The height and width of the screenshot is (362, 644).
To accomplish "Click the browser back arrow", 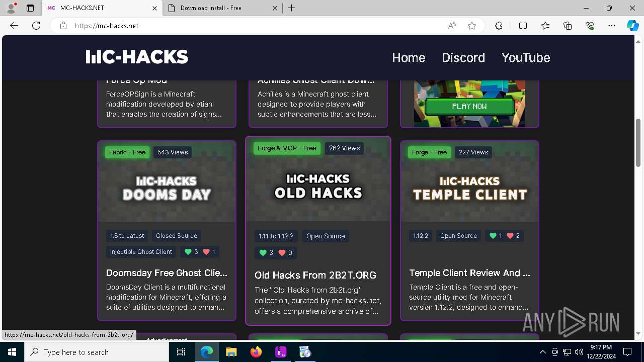I will [14, 26].
